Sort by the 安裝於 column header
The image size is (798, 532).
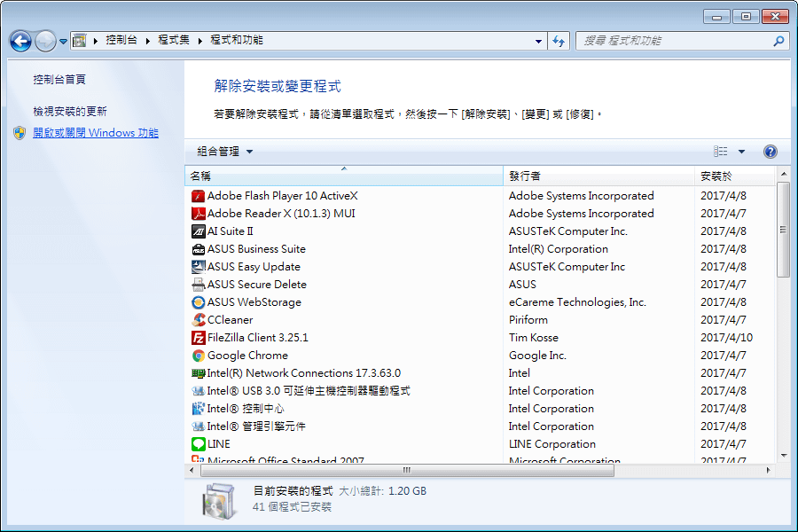(x=735, y=176)
